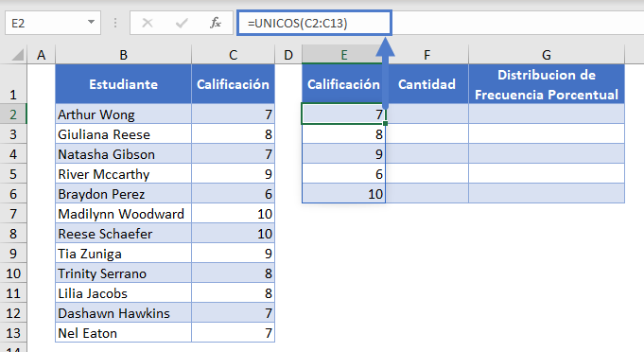Click the Estudiante header cell
Image resolution: width=644 pixels, height=352 pixels.
(x=123, y=84)
